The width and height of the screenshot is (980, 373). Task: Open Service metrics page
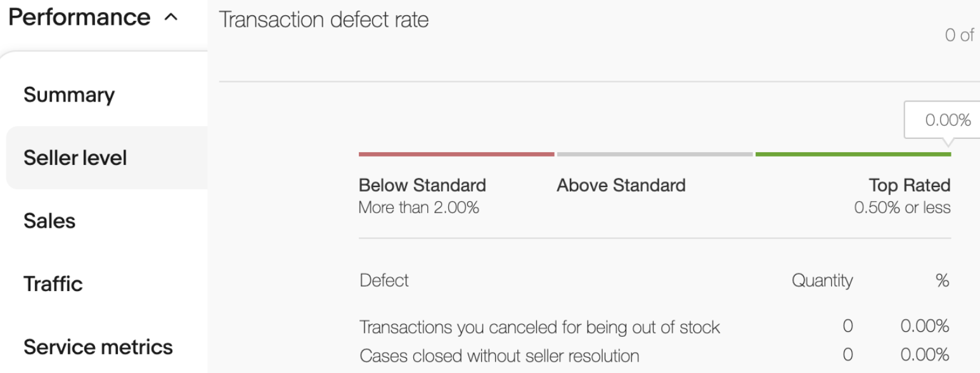[x=98, y=347]
